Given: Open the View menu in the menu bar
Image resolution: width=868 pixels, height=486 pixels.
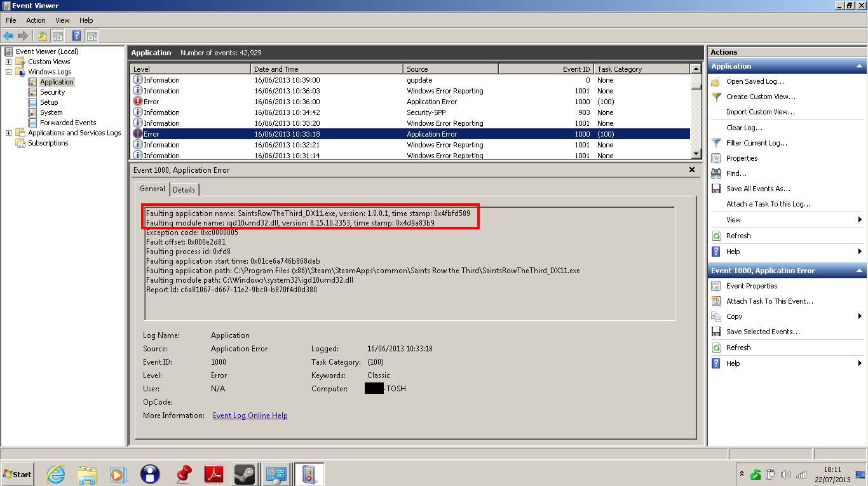Looking at the screenshot, I should pos(62,20).
